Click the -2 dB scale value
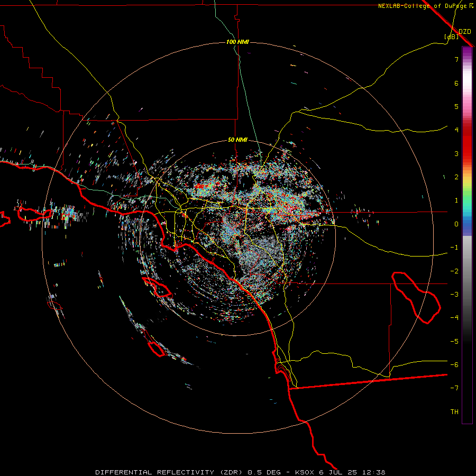Image resolution: width=476 pixels, height=476 pixels. pos(454,271)
